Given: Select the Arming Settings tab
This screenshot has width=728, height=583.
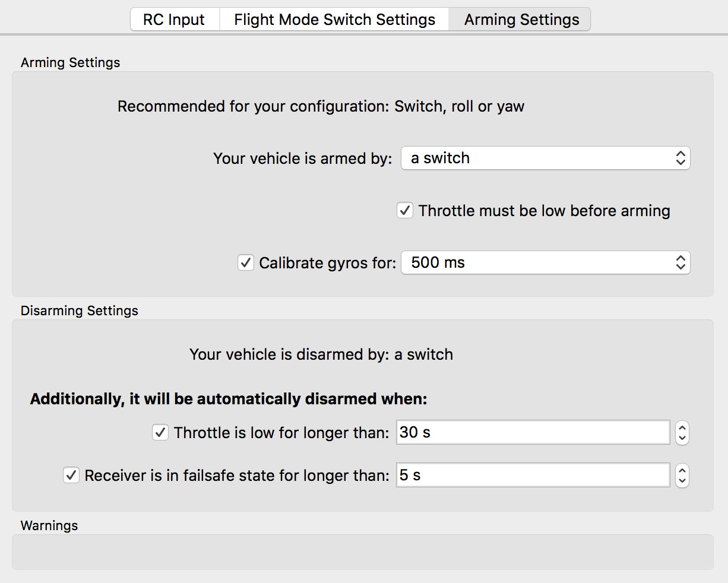Looking at the screenshot, I should pyautogui.click(x=520, y=19).
